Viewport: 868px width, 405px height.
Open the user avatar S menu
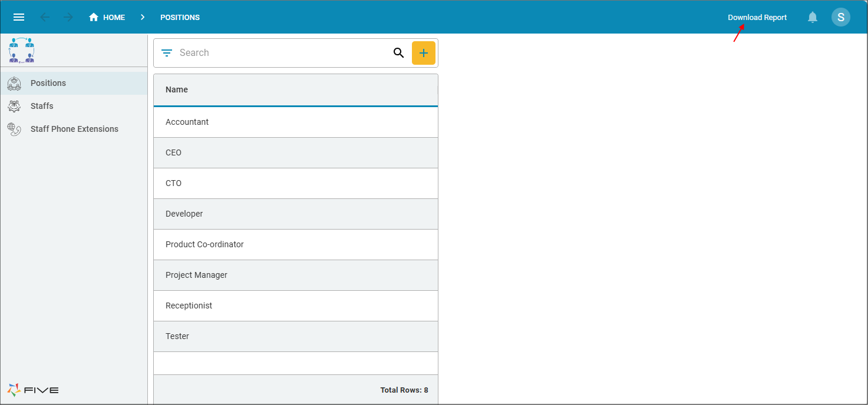840,17
